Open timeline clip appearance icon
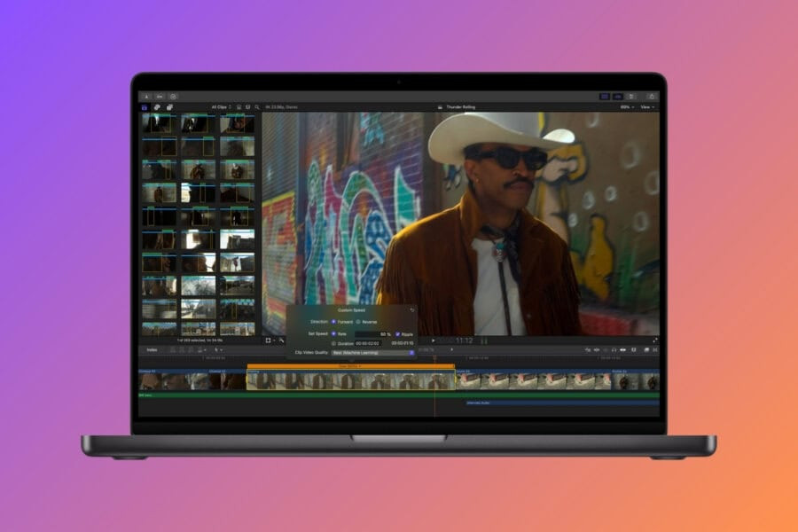Viewport: 798px width, 532px height. [x=634, y=349]
